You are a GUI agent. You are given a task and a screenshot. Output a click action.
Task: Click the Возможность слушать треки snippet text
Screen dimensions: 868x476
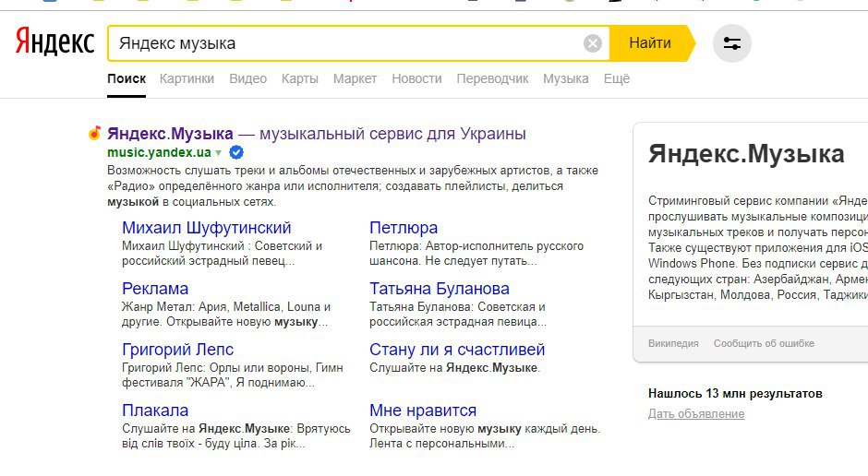point(353,185)
